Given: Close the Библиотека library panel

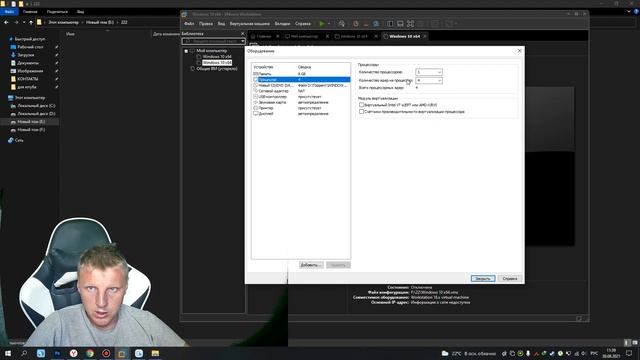Looking at the screenshot, I should [242, 34].
